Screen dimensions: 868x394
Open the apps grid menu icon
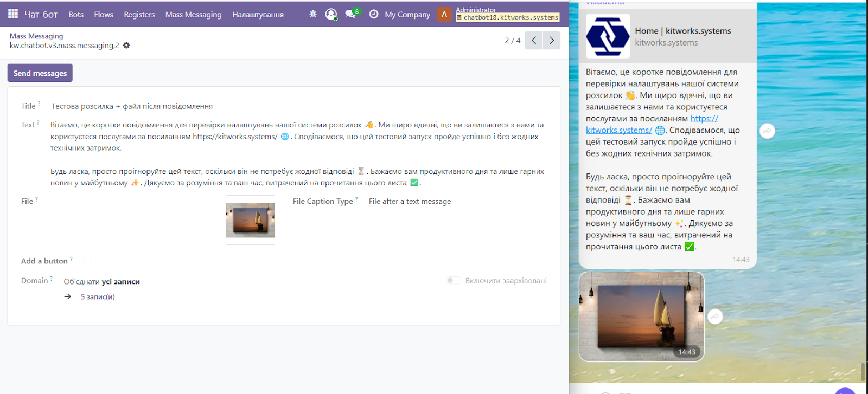coord(13,14)
